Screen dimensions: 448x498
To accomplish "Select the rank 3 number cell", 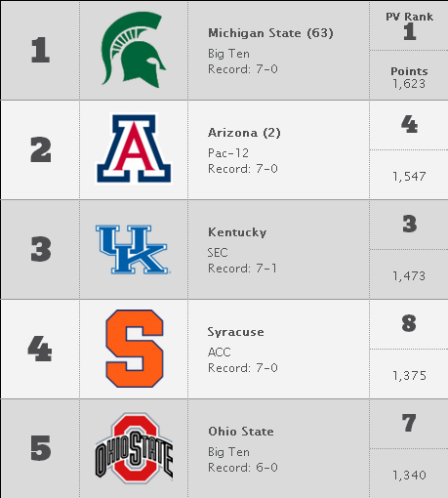I will 41,249.
